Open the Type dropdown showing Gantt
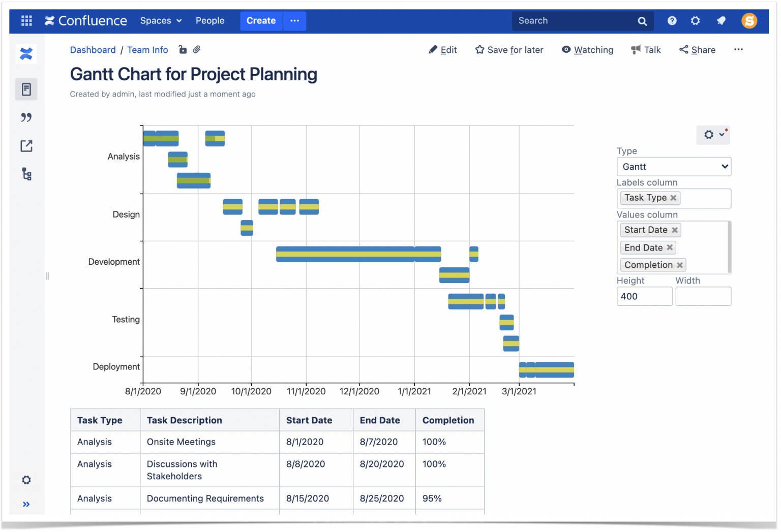The height and width of the screenshot is (532, 781). [x=674, y=167]
